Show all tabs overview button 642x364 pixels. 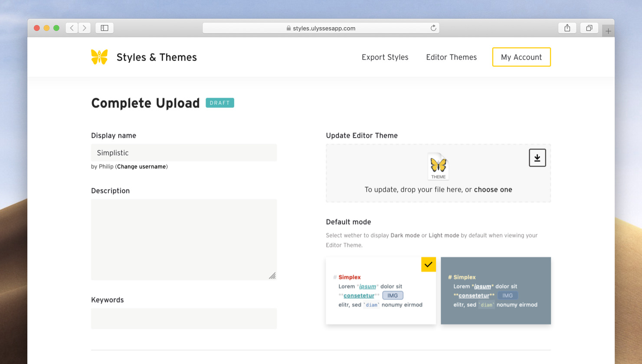tap(589, 28)
